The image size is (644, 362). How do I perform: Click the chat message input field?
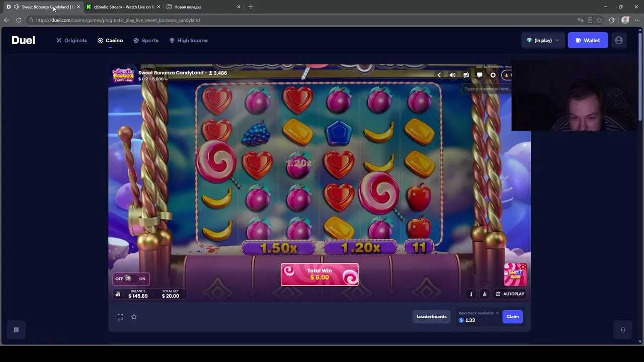pos(487,89)
